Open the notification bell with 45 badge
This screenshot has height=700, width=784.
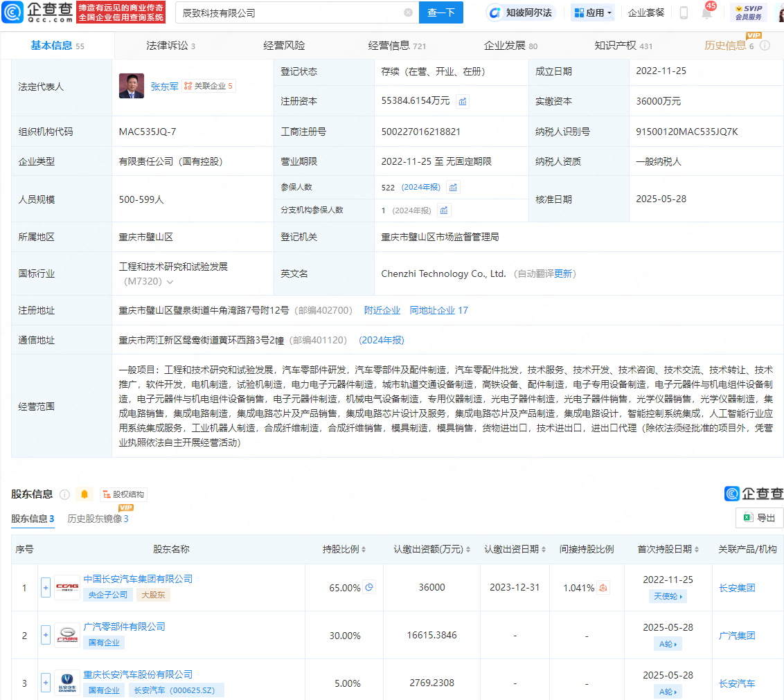707,12
